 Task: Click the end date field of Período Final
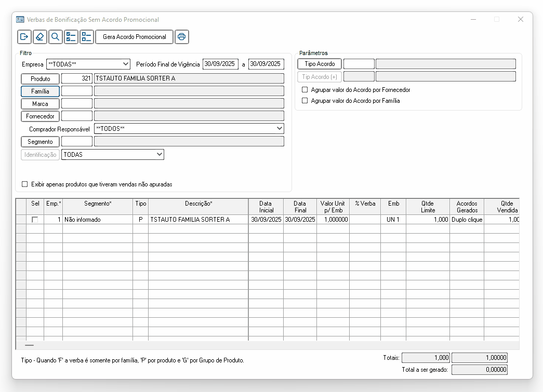tap(266, 64)
